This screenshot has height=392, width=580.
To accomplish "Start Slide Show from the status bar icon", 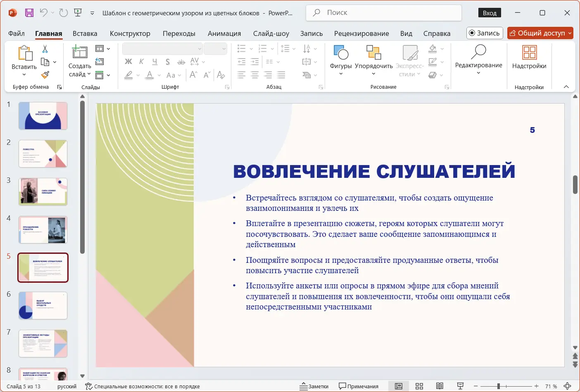I will (x=460, y=386).
